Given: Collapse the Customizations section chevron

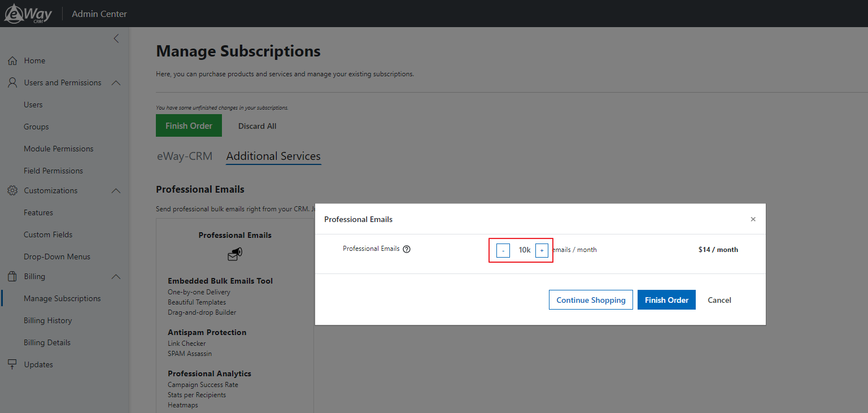Looking at the screenshot, I should [x=116, y=190].
